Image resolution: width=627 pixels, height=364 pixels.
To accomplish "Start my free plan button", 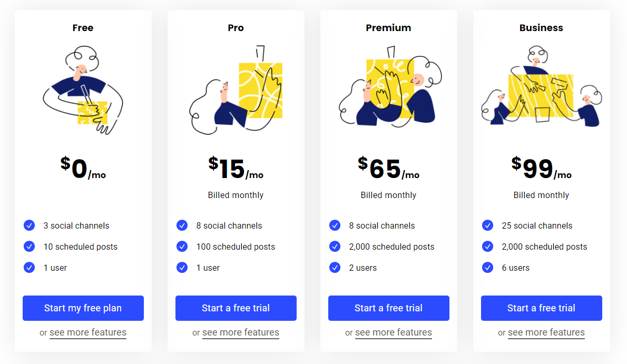I will 83,308.
